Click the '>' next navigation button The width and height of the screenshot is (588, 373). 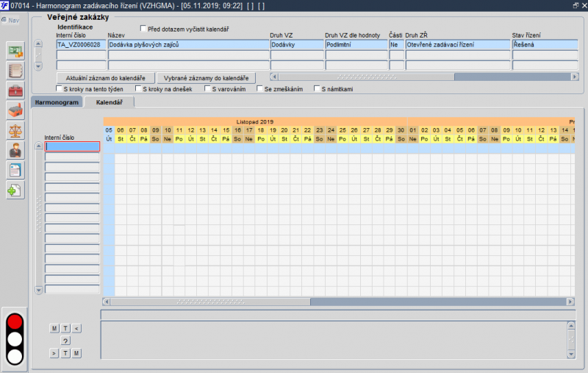pyautogui.click(x=54, y=353)
